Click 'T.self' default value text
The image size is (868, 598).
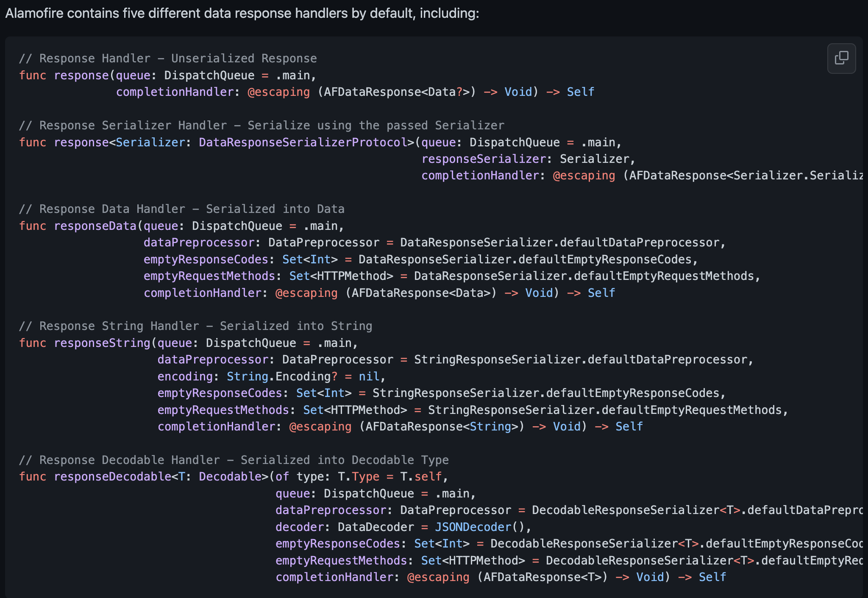point(421,477)
